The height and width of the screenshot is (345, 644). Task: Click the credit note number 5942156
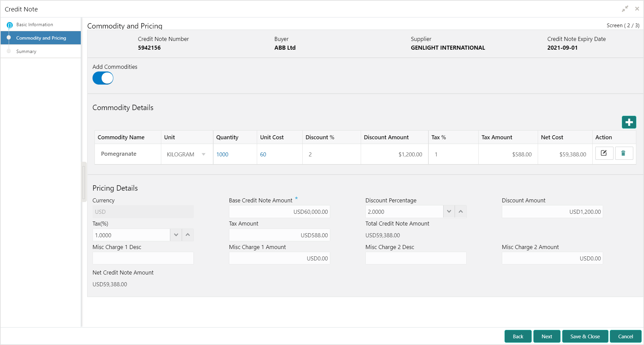[x=150, y=48]
